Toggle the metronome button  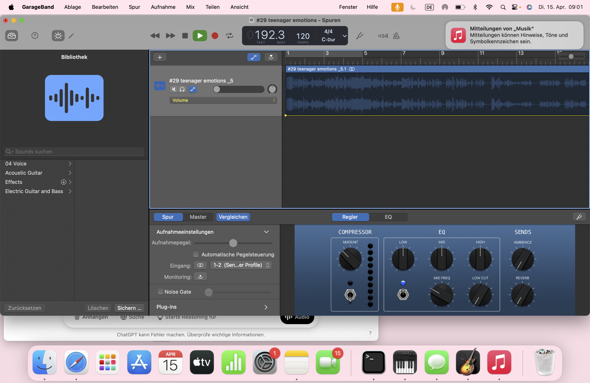[396, 36]
